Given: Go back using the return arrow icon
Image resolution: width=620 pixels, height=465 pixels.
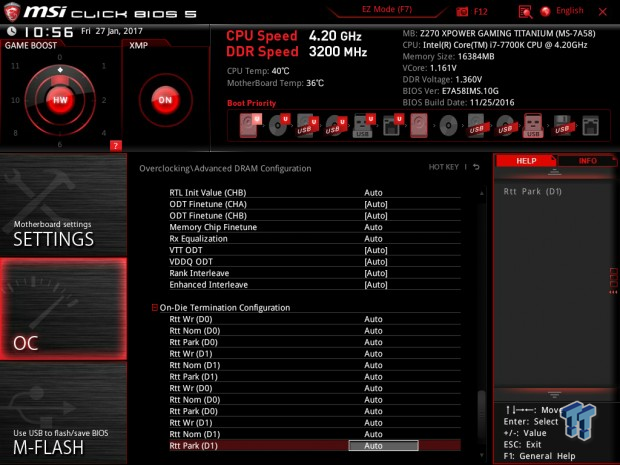Looking at the screenshot, I should (x=476, y=167).
